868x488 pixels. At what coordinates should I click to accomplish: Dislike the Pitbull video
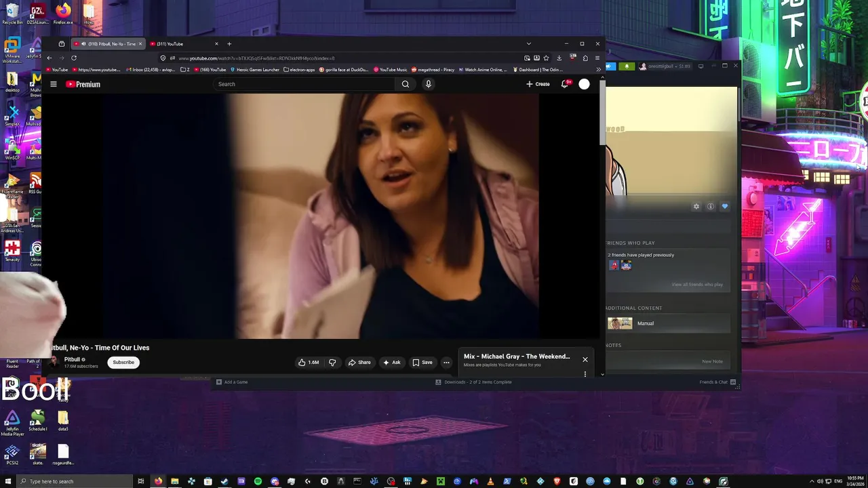click(x=332, y=363)
